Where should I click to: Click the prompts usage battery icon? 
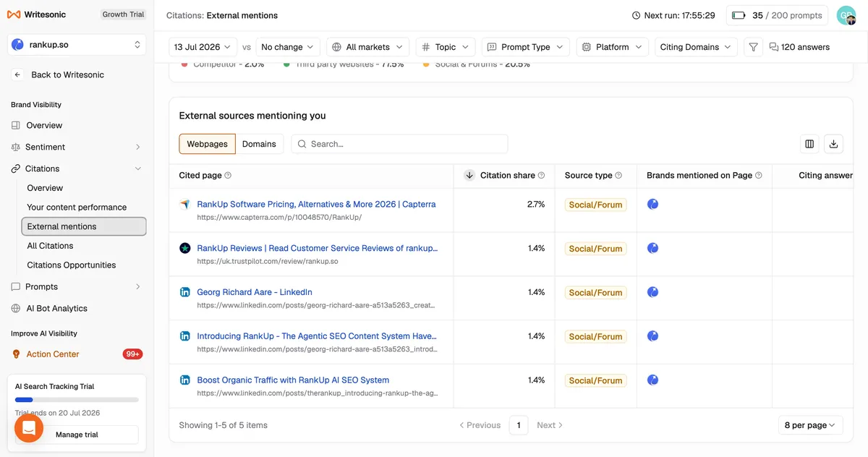pyautogui.click(x=739, y=15)
